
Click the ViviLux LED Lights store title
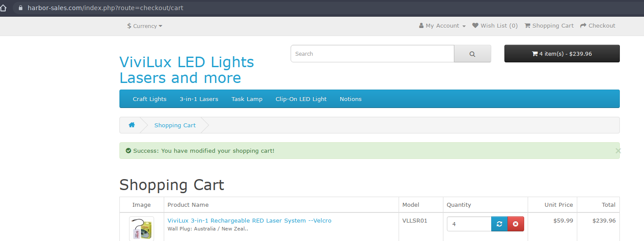pyautogui.click(x=187, y=70)
